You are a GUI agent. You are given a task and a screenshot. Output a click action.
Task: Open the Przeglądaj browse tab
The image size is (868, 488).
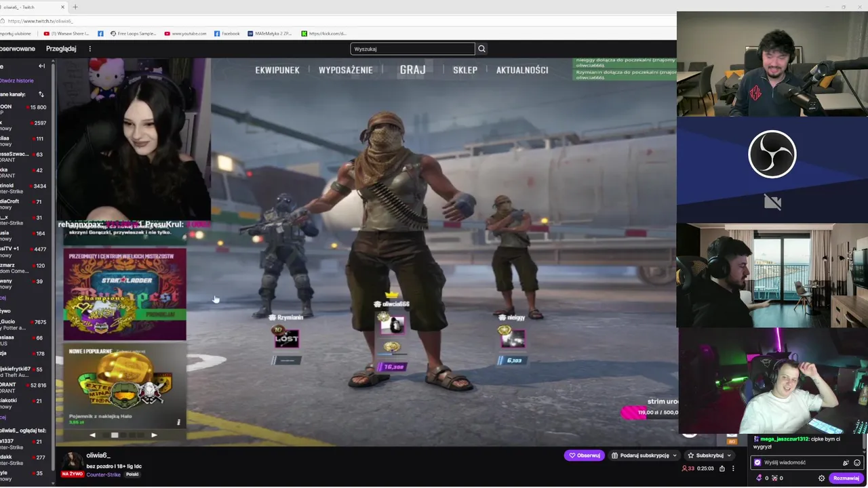pos(61,49)
